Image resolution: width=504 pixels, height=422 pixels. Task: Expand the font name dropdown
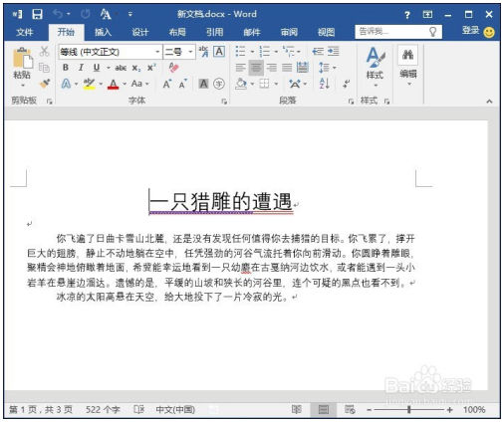(157, 52)
